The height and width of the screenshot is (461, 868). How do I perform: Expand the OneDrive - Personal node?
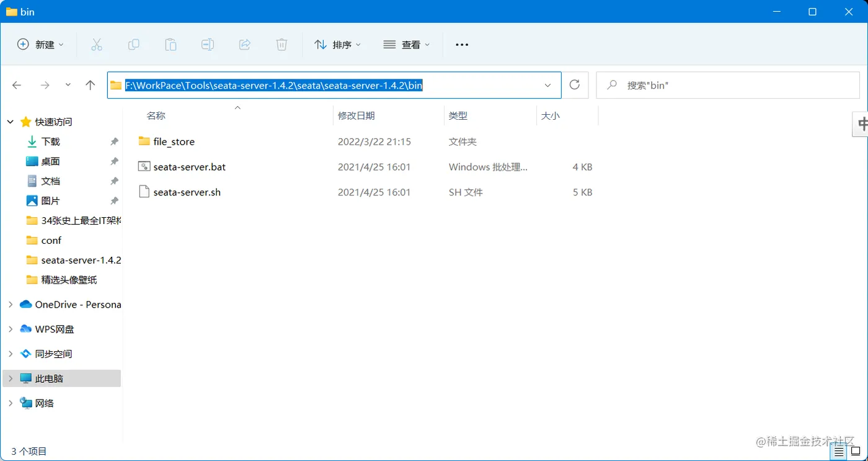(11, 305)
